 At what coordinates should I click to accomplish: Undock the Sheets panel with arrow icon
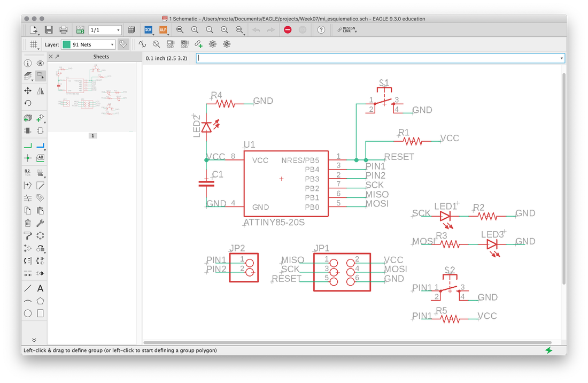click(57, 57)
